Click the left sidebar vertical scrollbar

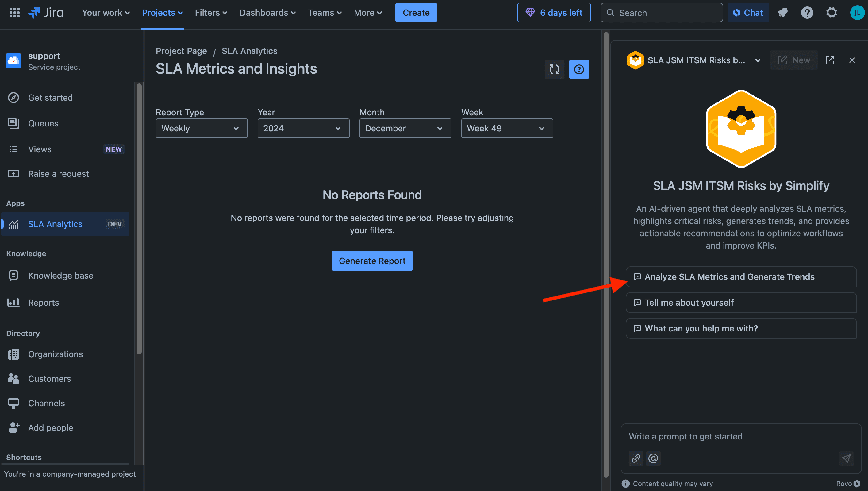139,219
